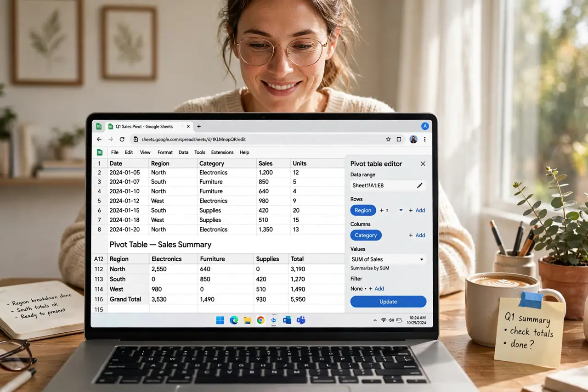
Task: Add a Filter in pivot editor
Action: pos(376,289)
